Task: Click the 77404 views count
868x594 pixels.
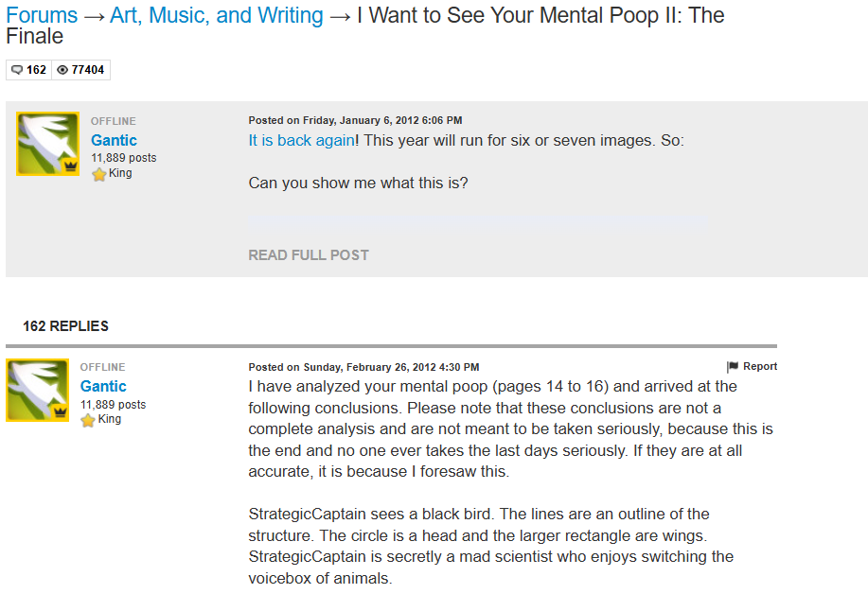Action: tap(88, 70)
